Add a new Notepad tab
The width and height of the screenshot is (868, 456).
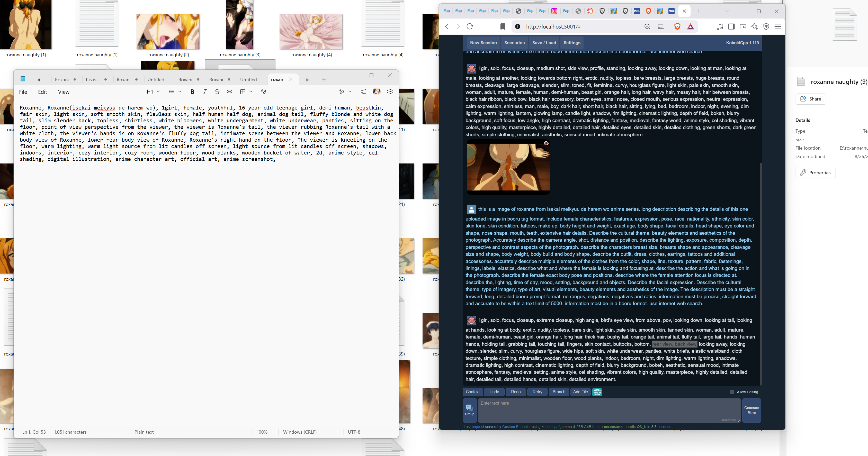(324, 80)
